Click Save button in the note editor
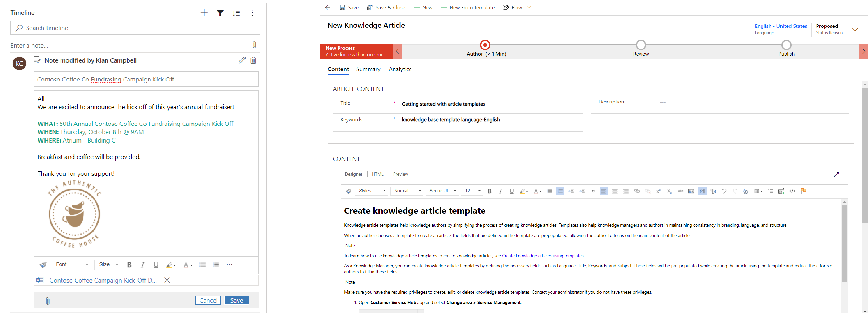 [236, 300]
